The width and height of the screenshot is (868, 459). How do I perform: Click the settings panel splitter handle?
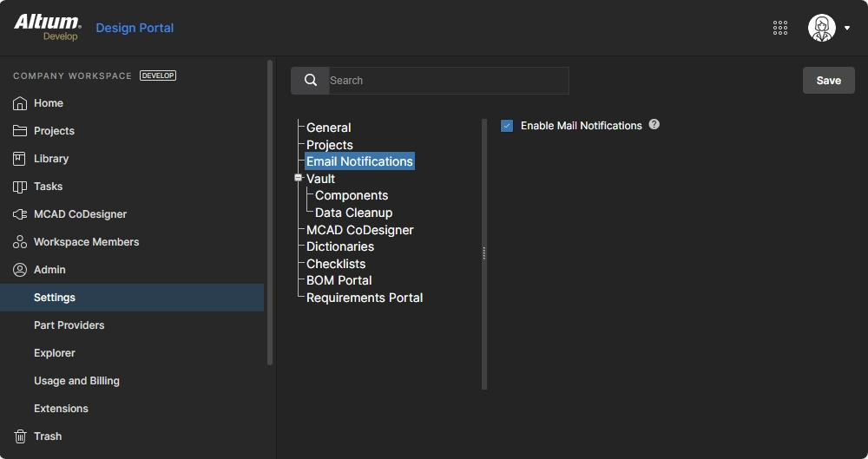pos(484,253)
